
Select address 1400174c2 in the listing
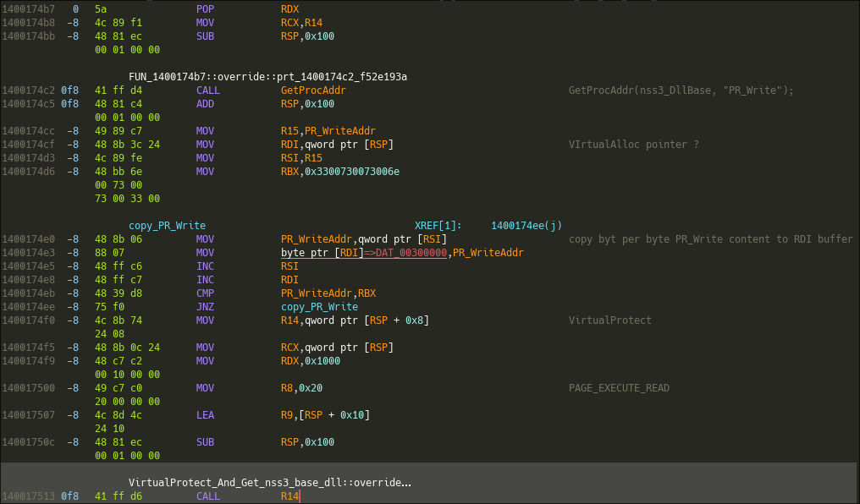pos(29,90)
